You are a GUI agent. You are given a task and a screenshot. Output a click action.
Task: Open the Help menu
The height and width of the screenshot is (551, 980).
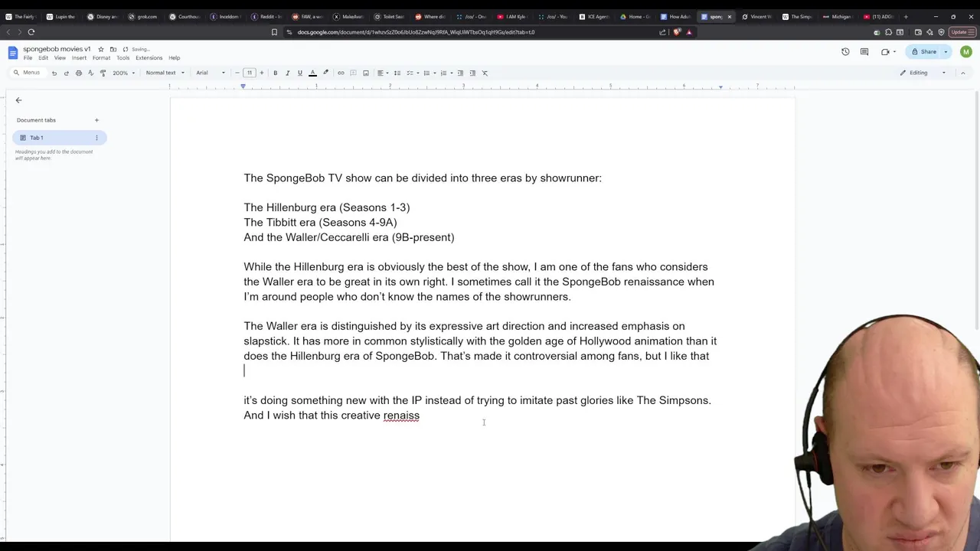point(174,58)
